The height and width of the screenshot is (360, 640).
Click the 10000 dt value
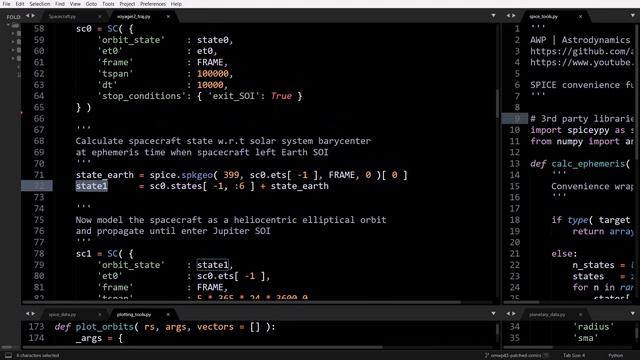210,85
